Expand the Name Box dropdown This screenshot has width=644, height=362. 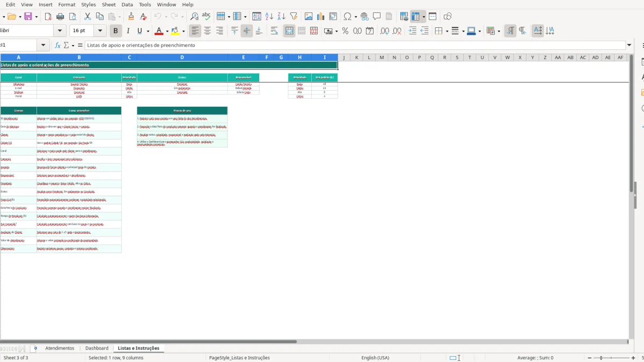click(x=43, y=46)
